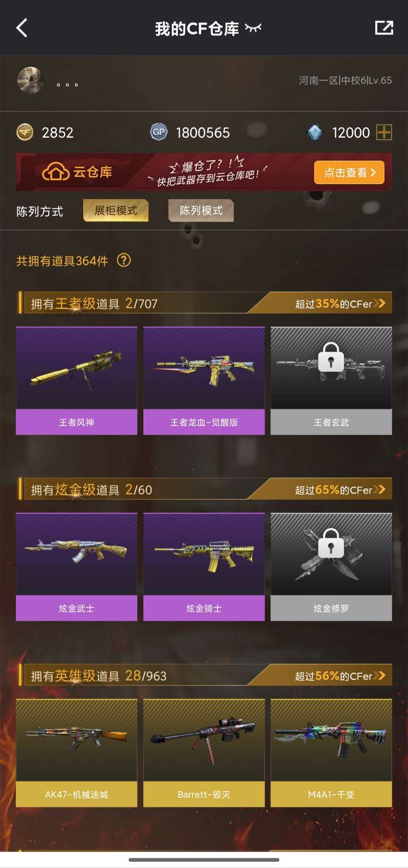Viewport: 408px width, 868px height.
Task: Click the question mark help icon
Action: tap(124, 260)
